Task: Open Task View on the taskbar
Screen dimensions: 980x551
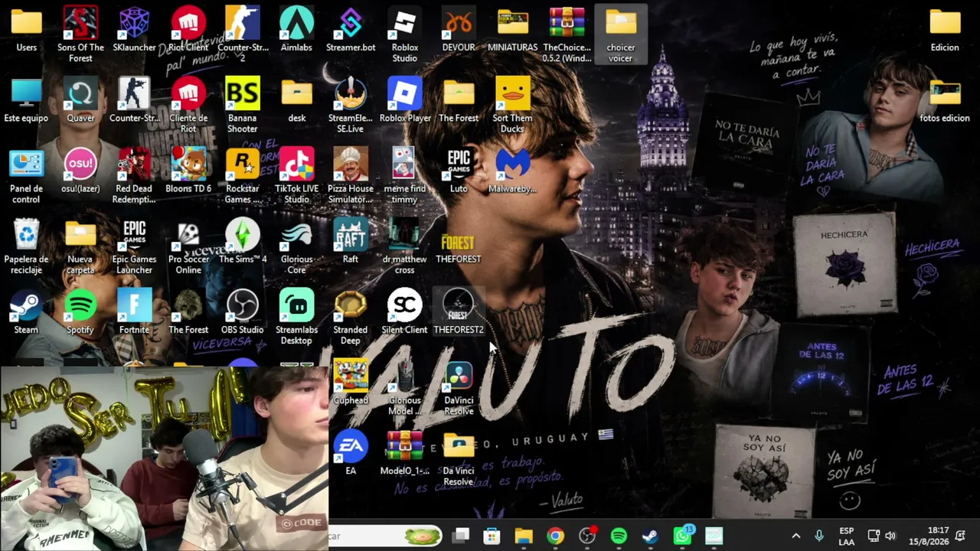Action: pos(460,536)
